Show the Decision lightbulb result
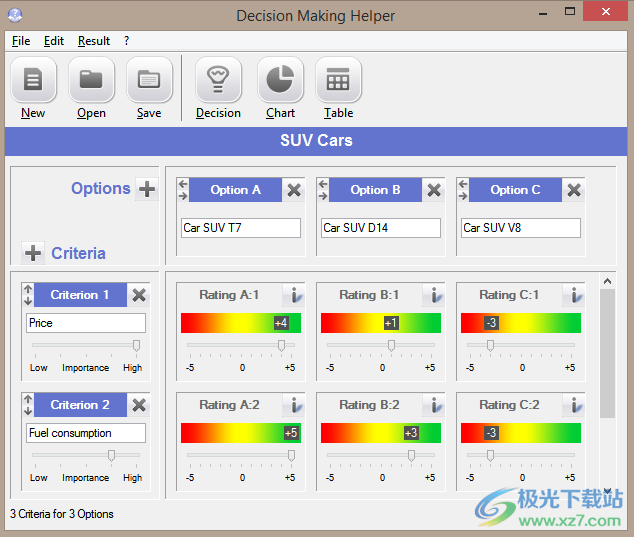Screen dimensions: 634x537 click(218, 79)
